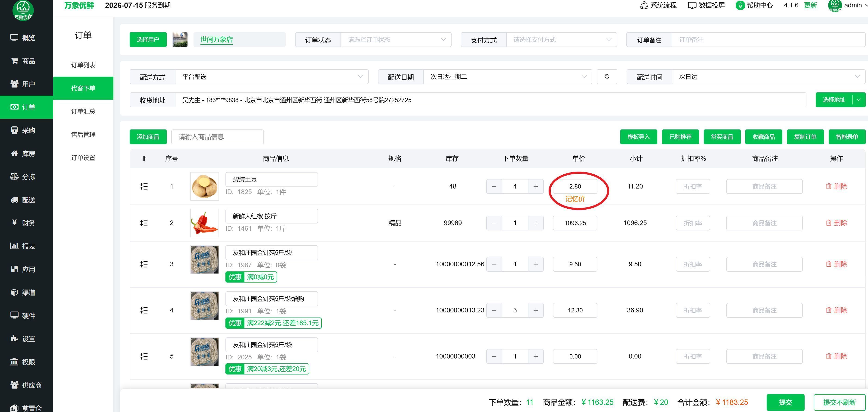The height and width of the screenshot is (412, 868).
Task: Open the 财务 yen sidebar icon
Action: click(14, 223)
